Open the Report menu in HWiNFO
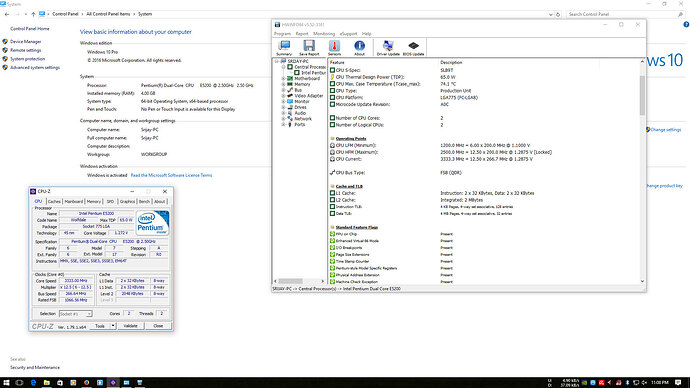This screenshot has width=690, height=388. click(x=302, y=34)
